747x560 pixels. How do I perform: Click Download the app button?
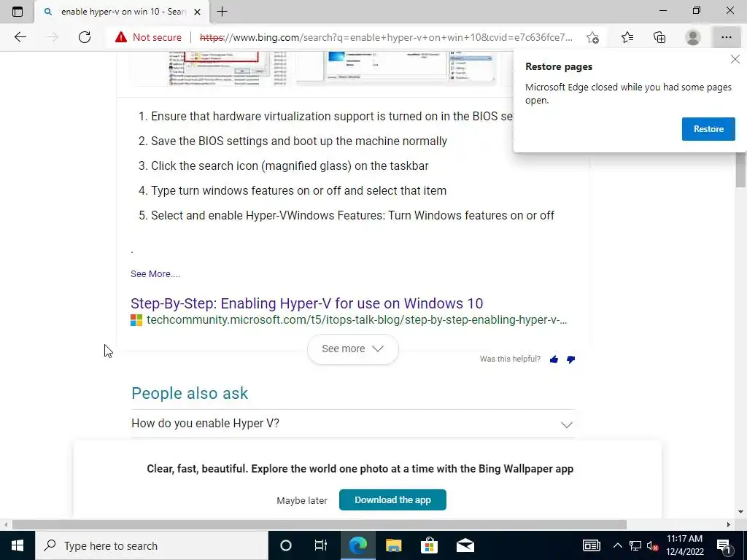(x=392, y=500)
